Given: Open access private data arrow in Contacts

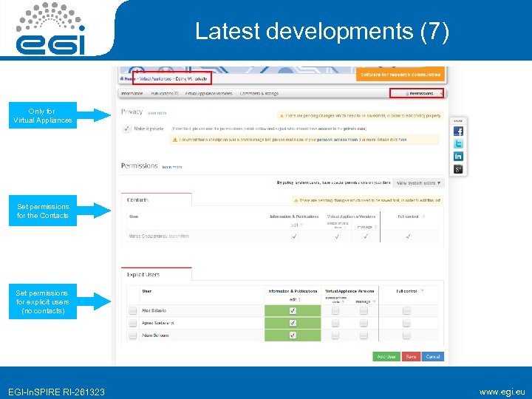Looking at the screenshot, I should click(x=345, y=228).
